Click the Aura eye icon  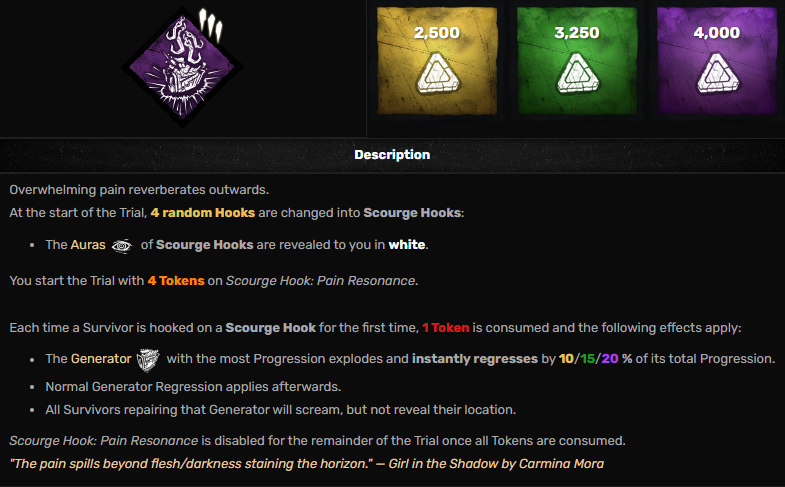tap(122, 245)
